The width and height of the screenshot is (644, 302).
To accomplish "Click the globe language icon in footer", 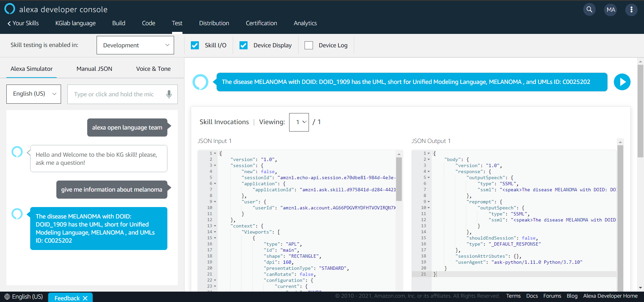I will (7, 297).
